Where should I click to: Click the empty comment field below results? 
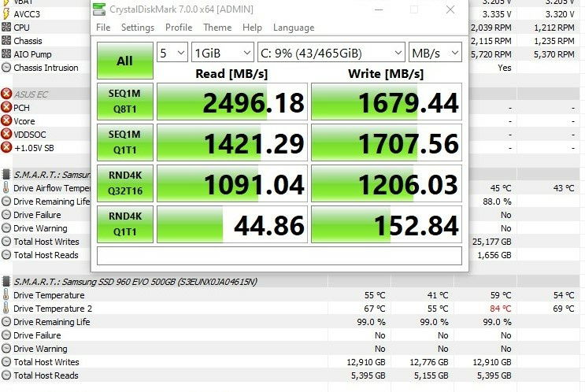280,256
